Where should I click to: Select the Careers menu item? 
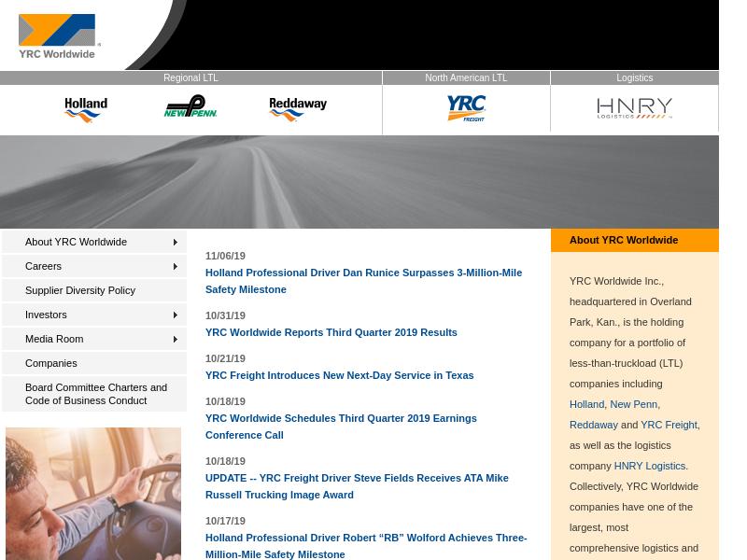coord(94,266)
